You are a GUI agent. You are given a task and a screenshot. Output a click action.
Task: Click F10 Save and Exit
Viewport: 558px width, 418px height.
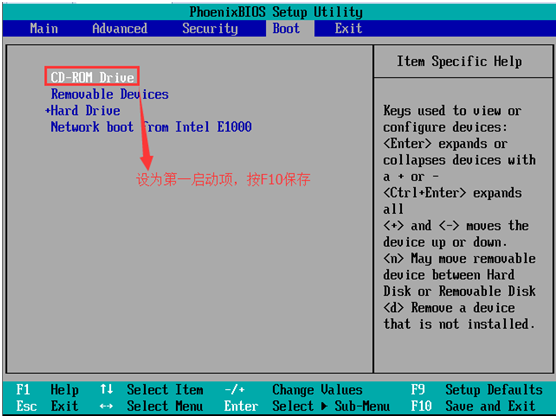(x=473, y=406)
